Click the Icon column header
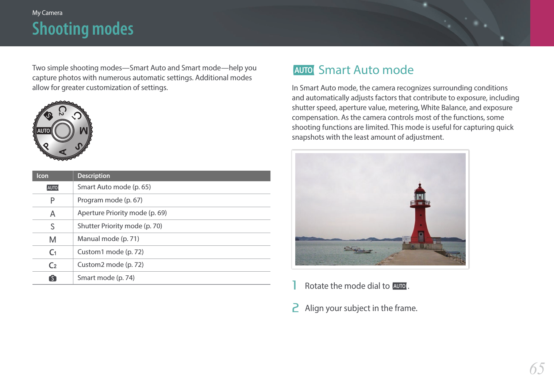This screenshot has height=392, width=554. click(x=42, y=176)
